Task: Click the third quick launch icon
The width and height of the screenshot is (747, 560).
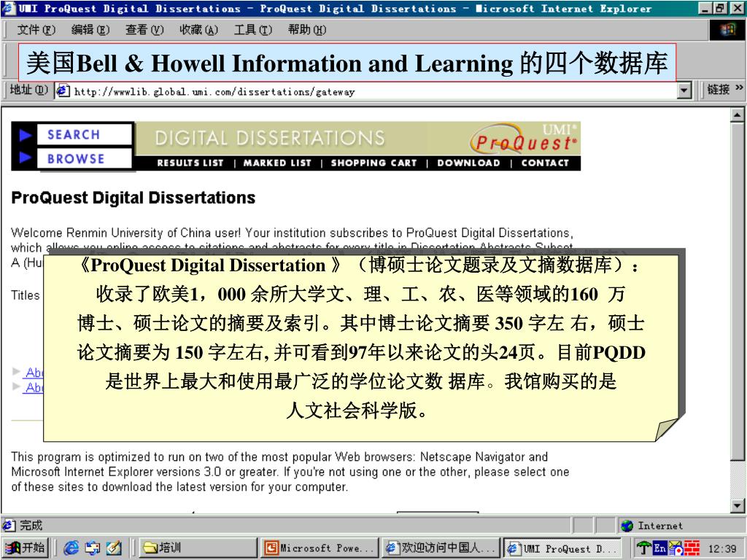Action: pos(113,548)
